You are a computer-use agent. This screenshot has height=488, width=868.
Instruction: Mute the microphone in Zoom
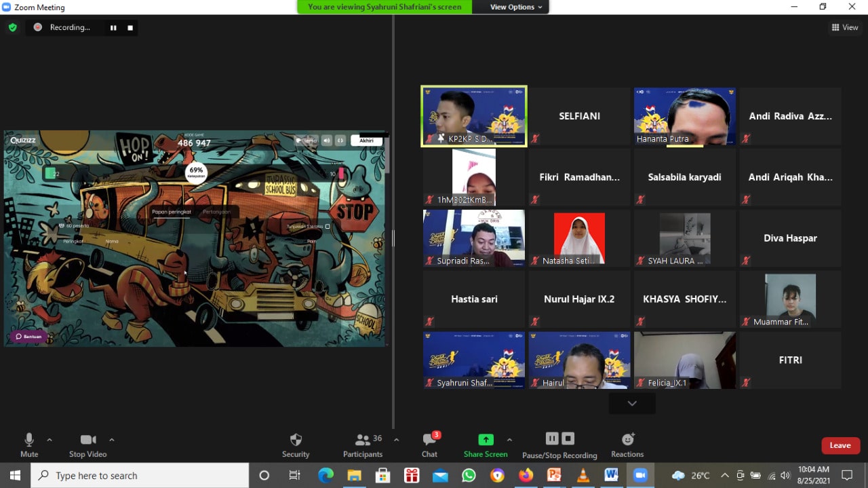[x=29, y=440]
